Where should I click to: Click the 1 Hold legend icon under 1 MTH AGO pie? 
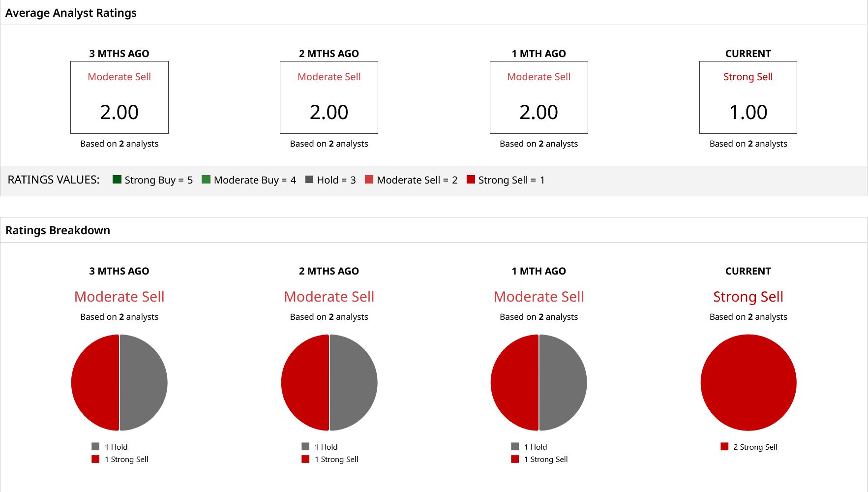[515, 446]
